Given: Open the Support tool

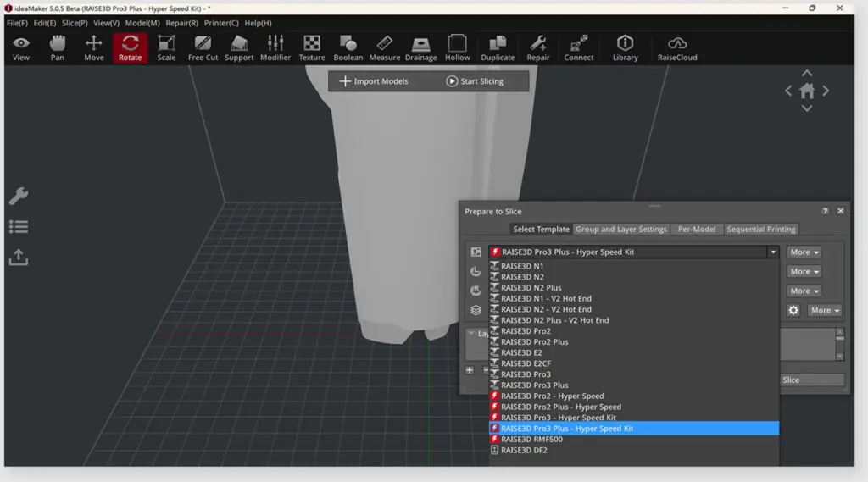Looking at the screenshot, I should tap(239, 48).
